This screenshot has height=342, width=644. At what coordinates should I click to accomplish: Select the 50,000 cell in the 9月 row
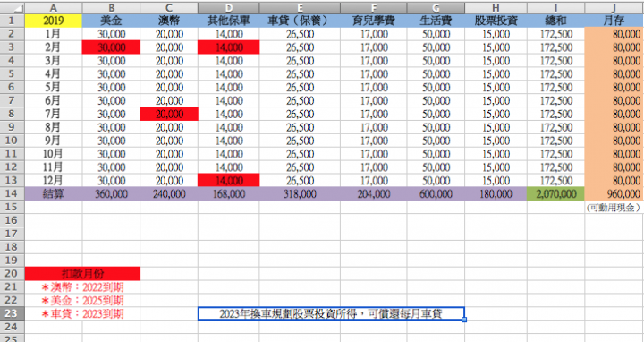tap(436, 141)
